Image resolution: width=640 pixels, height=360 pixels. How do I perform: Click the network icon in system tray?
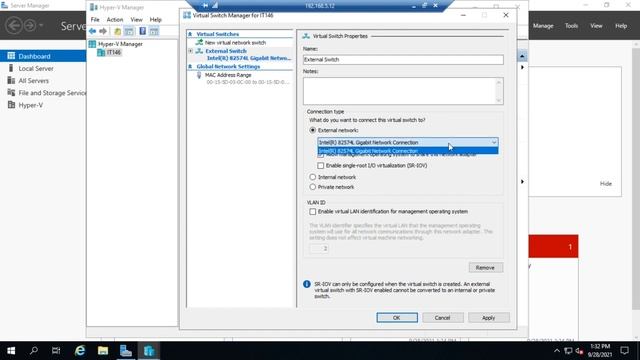point(568,351)
